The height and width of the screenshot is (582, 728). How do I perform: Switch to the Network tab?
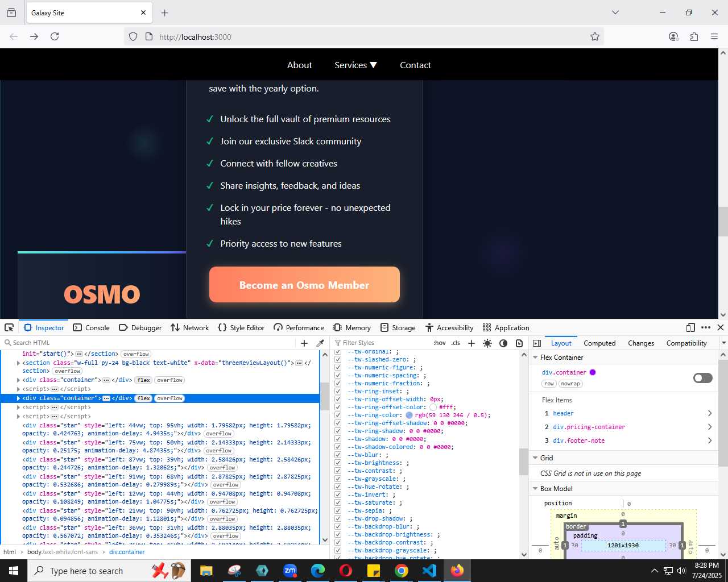(x=189, y=327)
